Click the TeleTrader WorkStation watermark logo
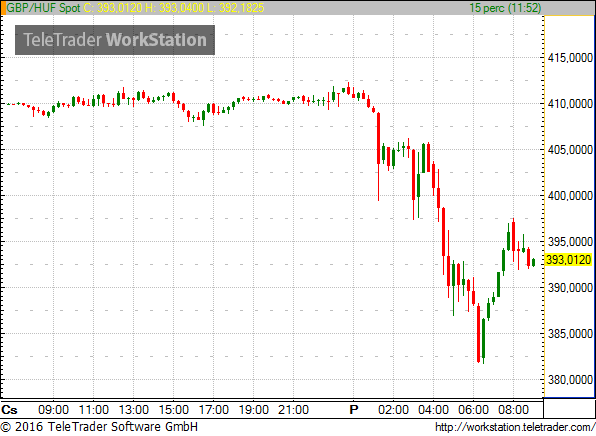This screenshot has width=596, height=436. click(x=115, y=40)
